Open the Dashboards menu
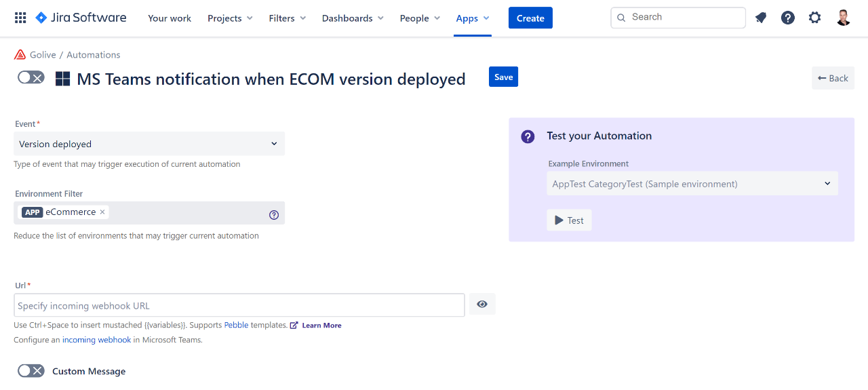 point(353,18)
